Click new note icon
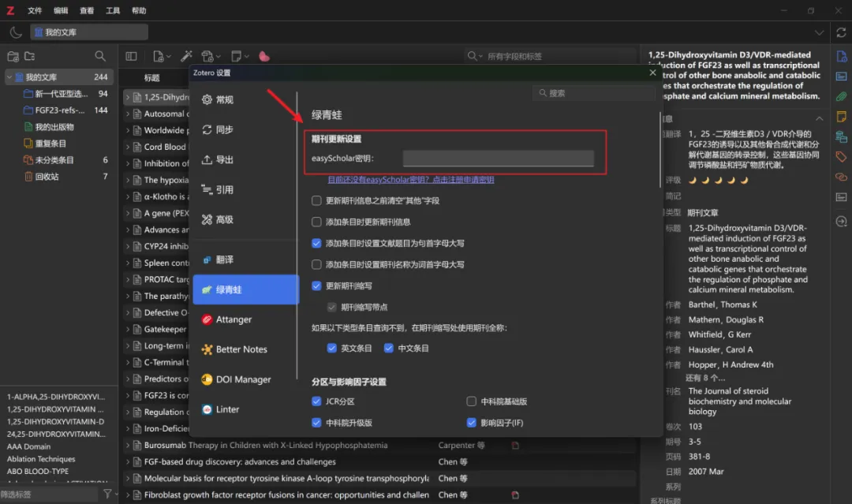 (x=239, y=56)
